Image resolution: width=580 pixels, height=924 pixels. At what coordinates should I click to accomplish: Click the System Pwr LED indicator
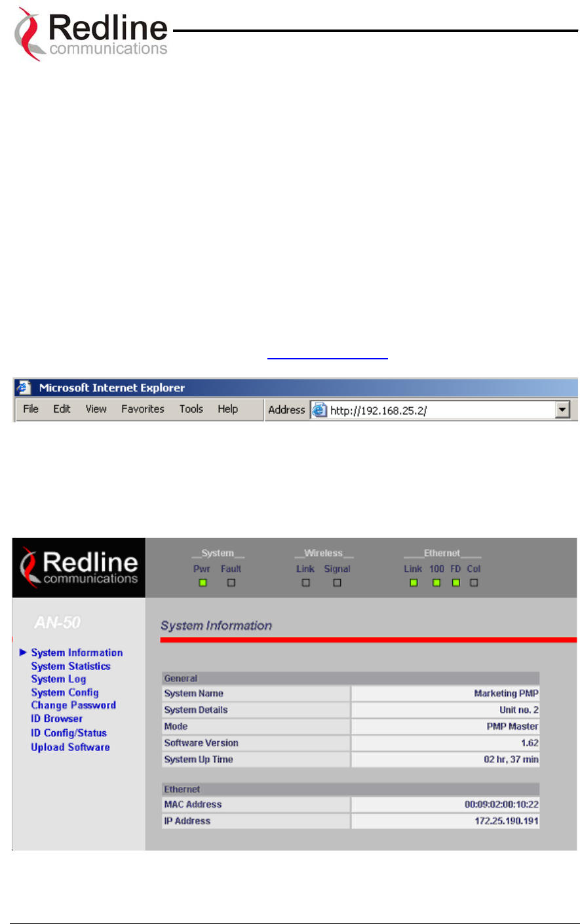click(x=203, y=583)
